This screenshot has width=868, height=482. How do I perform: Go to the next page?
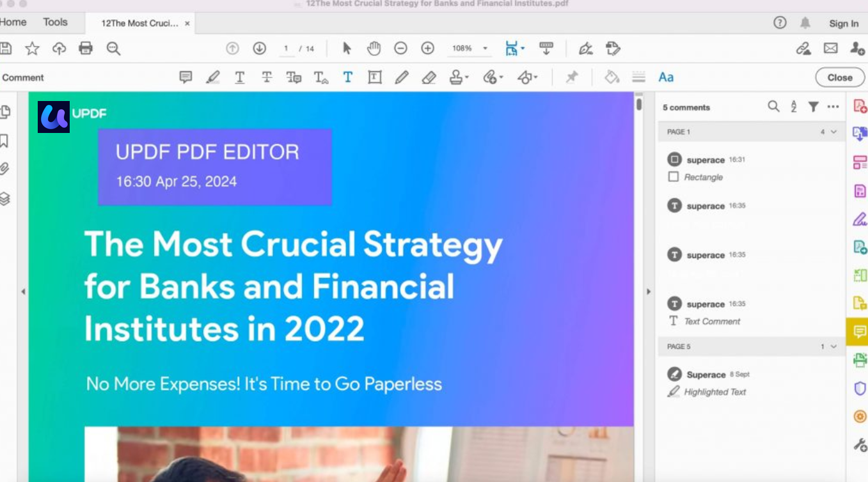click(x=259, y=49)
